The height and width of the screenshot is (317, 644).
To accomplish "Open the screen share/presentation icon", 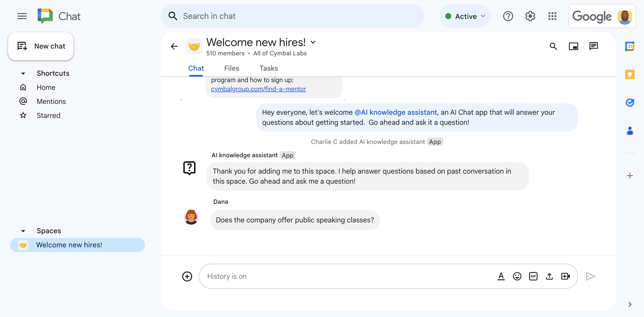I will tap(574, 46).
